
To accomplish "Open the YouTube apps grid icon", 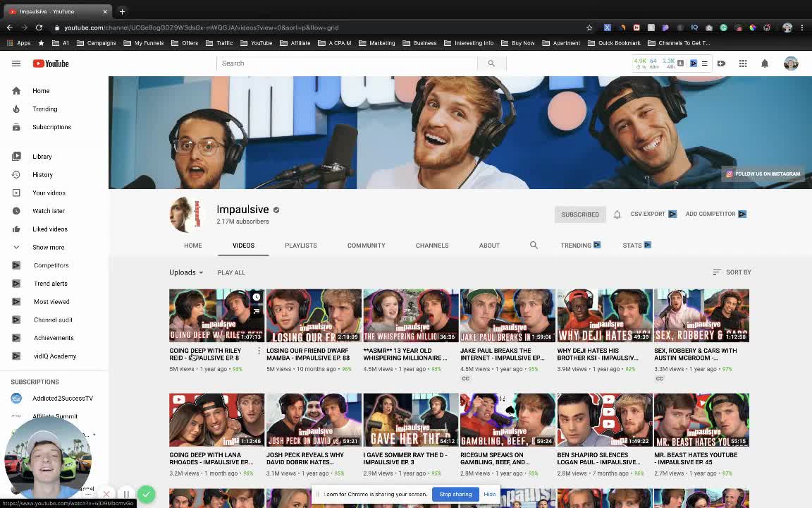I will (x=743, y=64).
